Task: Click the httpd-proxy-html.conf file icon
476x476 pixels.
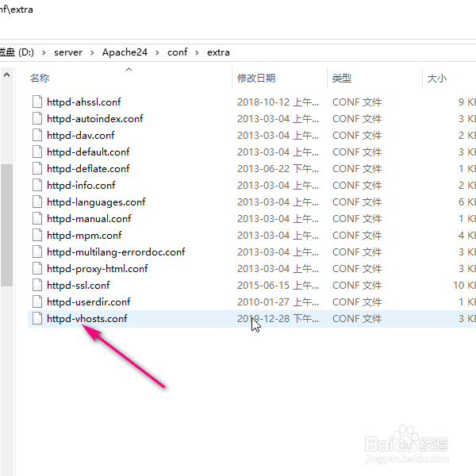Action: [x=37, y=269]
